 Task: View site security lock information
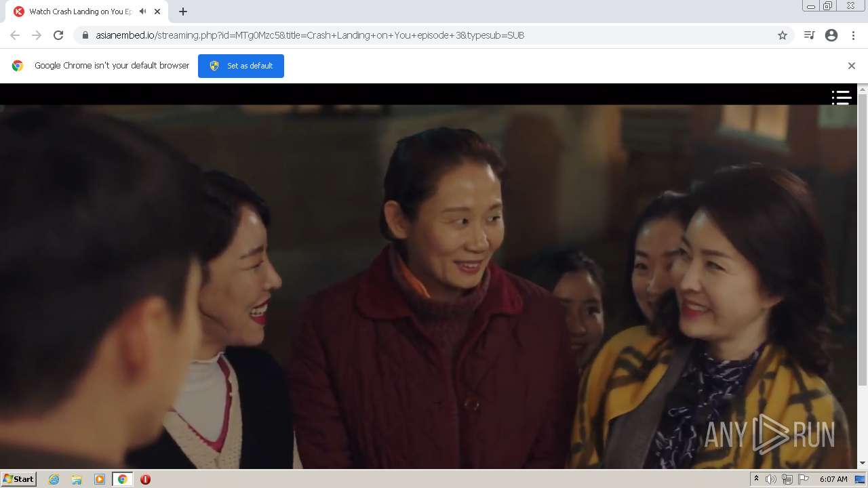85,35
